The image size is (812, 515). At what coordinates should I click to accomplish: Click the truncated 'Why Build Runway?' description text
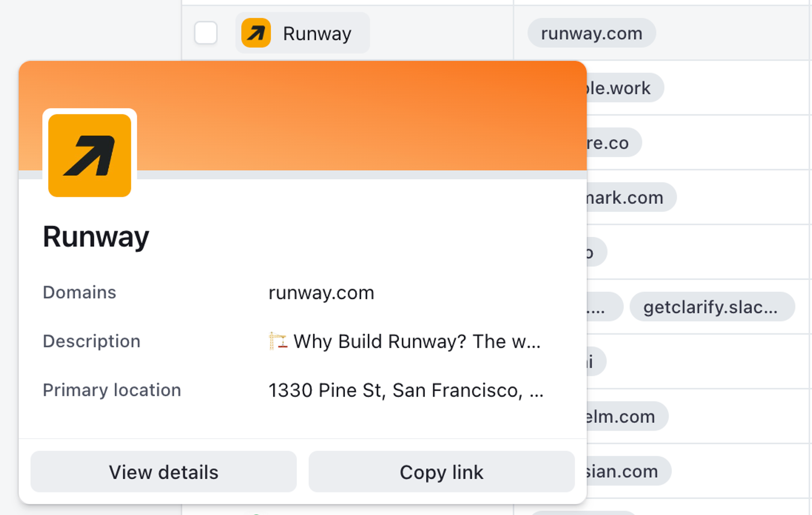417,342
